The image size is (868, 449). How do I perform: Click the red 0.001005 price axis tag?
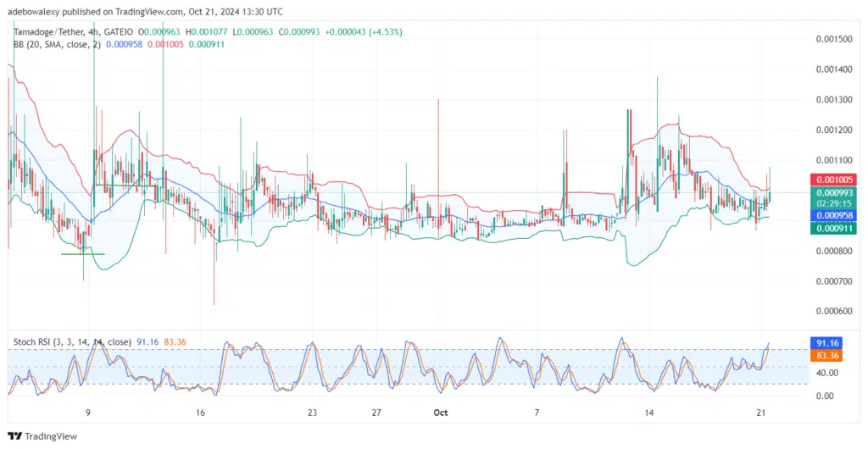click(x=833, y=179)
